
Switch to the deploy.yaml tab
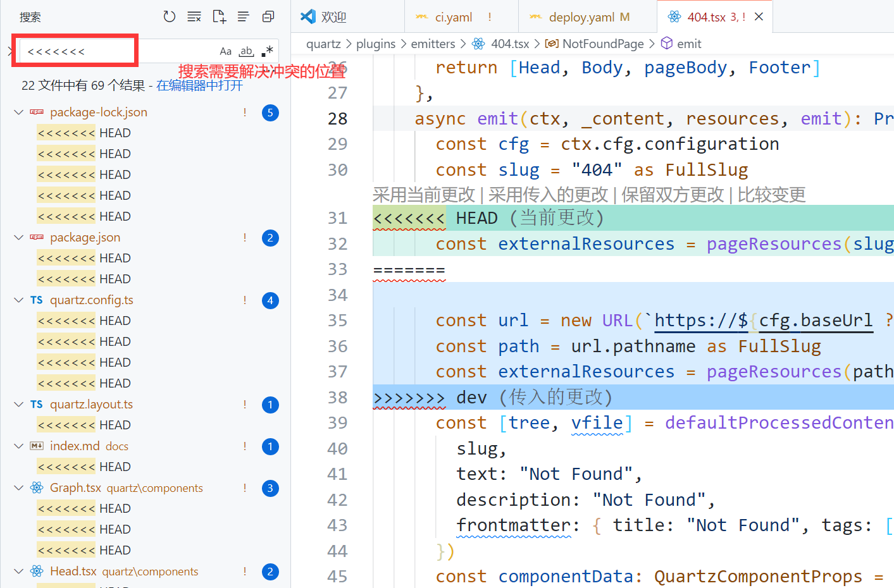pos(581,17)
